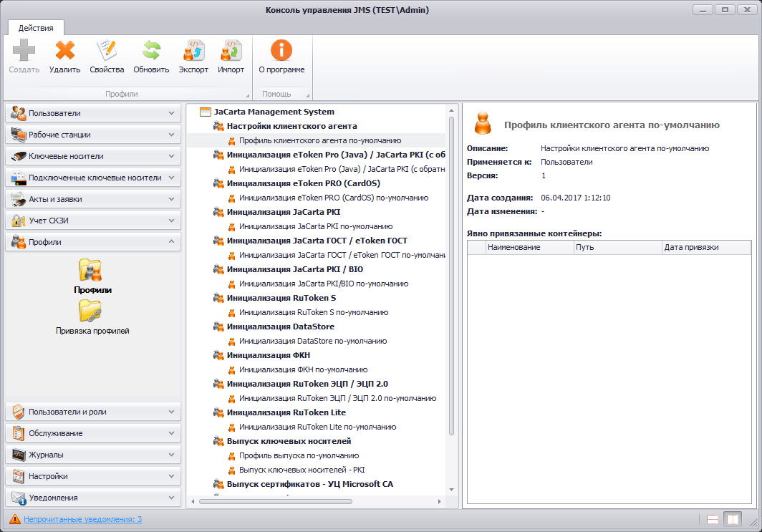Select Инициализация JaCarta PKI/BIO по-умолчанию profile

point(324,284)
